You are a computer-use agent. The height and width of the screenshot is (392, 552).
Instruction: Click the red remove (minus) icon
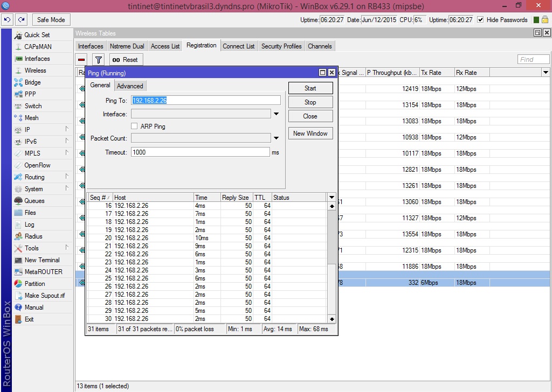81,60
